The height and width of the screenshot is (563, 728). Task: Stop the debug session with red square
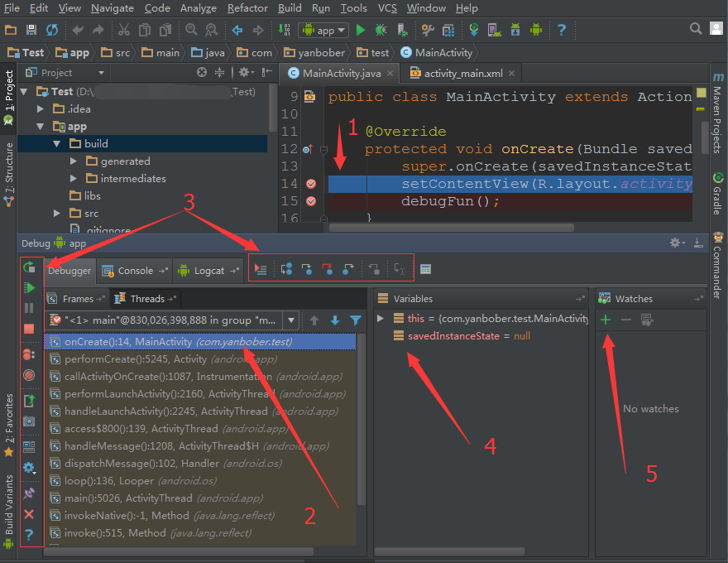coord(30,329)
